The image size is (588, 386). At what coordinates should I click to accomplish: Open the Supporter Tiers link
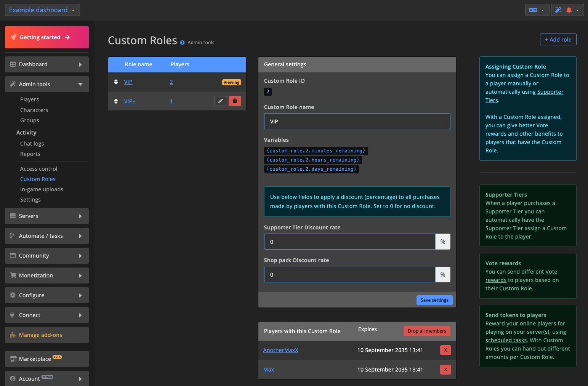(550, 91)
